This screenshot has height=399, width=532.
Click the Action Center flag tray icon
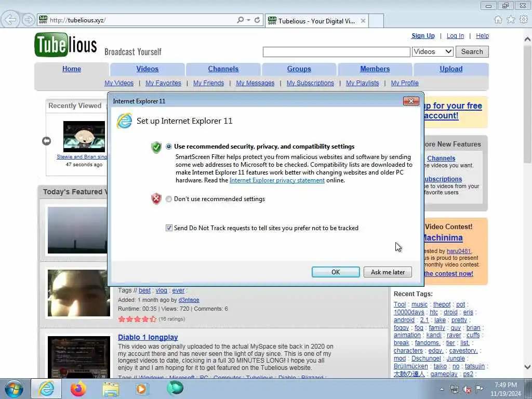click(x=479, y=389)
